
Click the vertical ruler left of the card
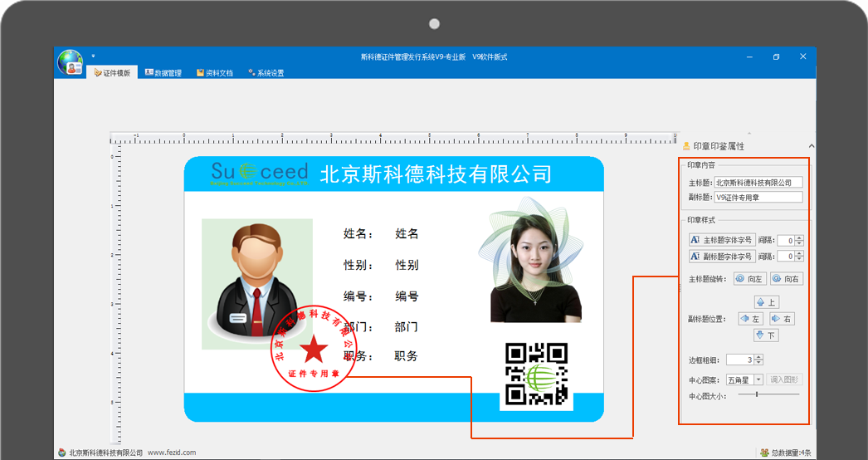115,294
